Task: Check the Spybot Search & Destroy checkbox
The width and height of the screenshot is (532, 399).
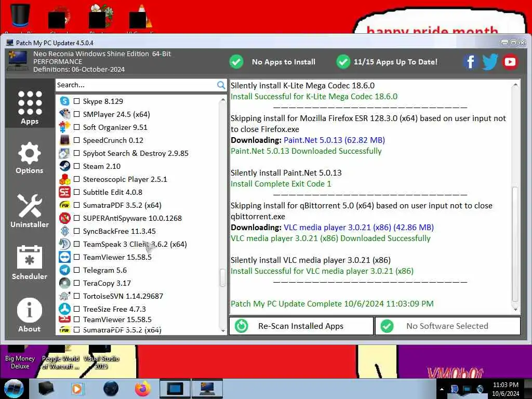Action: coord(77,153)
